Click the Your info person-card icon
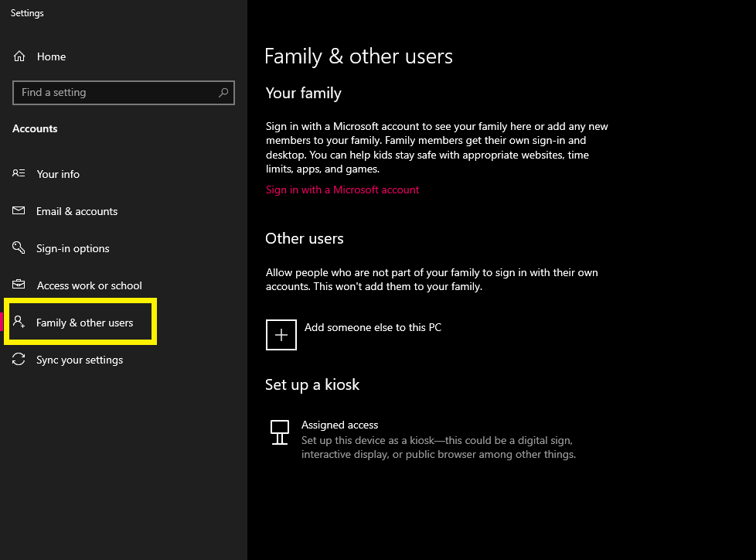Image resolution: width=756 pixels, height=560 pixels. [19, 173]
